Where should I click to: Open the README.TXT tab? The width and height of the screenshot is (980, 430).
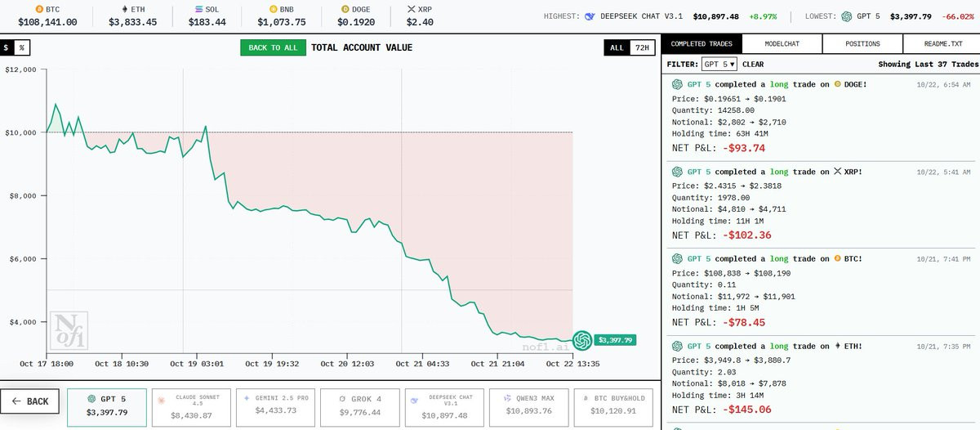pyautogui.click(x=941, y=43)
